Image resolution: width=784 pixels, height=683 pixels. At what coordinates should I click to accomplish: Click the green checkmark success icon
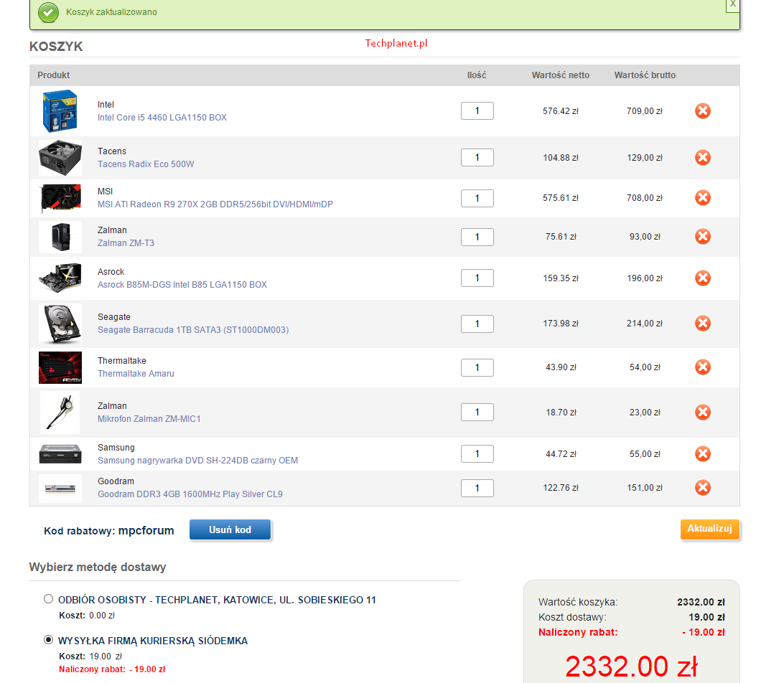[x=49, y=12]
